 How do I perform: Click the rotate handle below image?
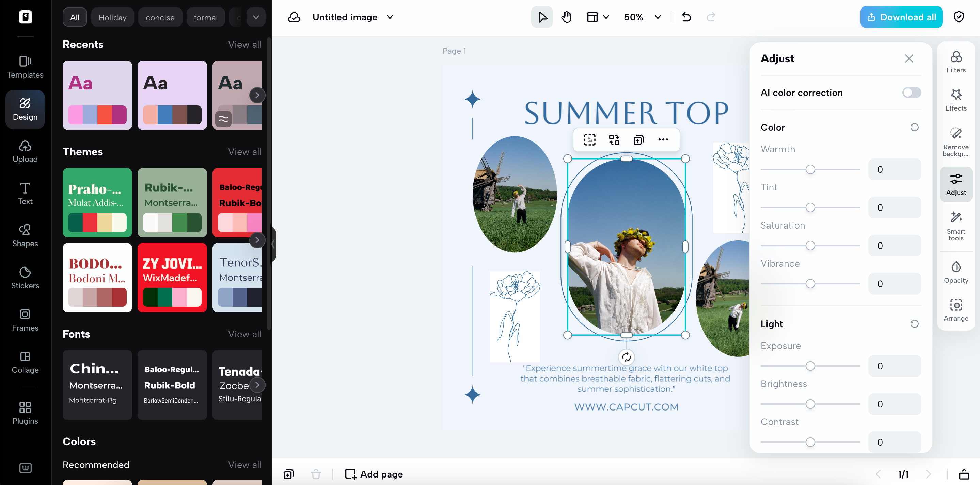click(x=626, y=357)
